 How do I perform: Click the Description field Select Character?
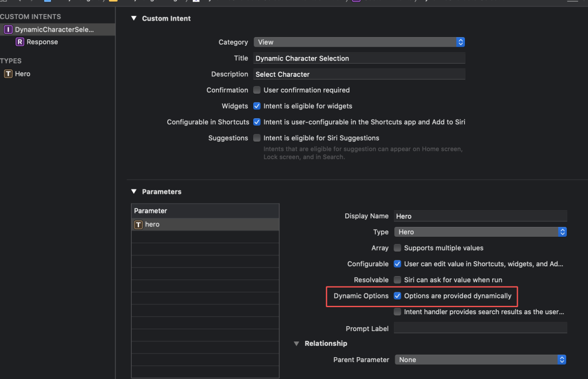point(359,74)
